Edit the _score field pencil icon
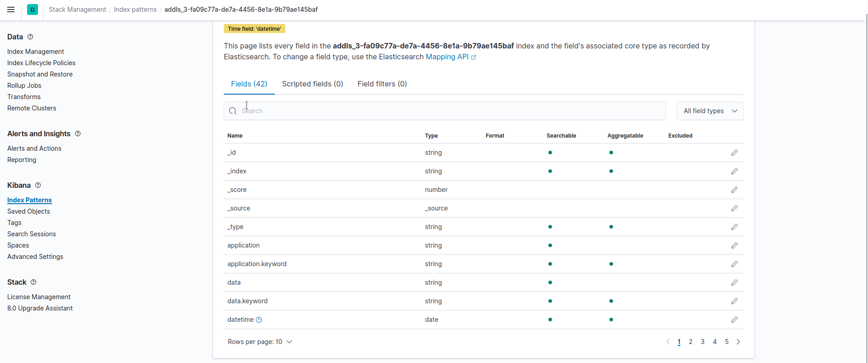The width and height of the screenshot is (868, 363). click(734, 190)
